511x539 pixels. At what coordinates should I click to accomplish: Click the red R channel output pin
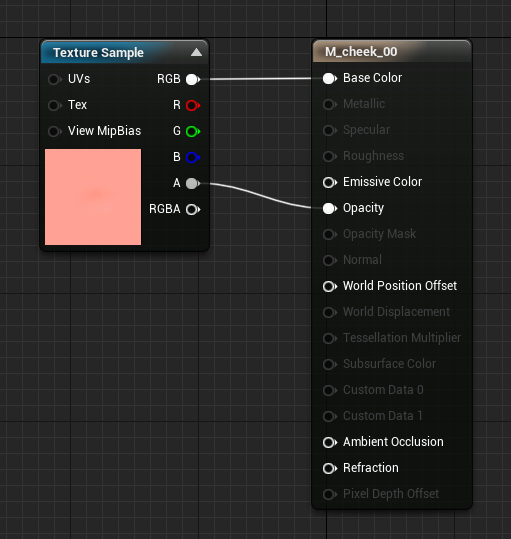pyautogui.click(x=193, y=105)
